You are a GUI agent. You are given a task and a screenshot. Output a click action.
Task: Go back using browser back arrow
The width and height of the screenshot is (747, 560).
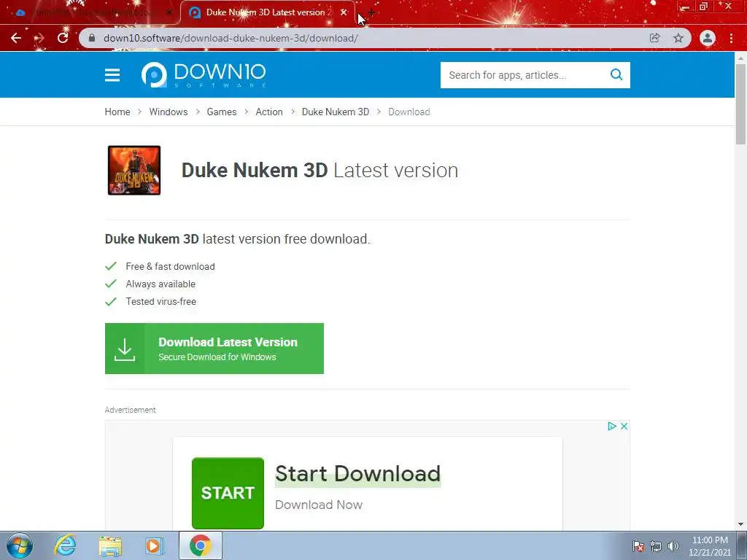click(16, 38)
